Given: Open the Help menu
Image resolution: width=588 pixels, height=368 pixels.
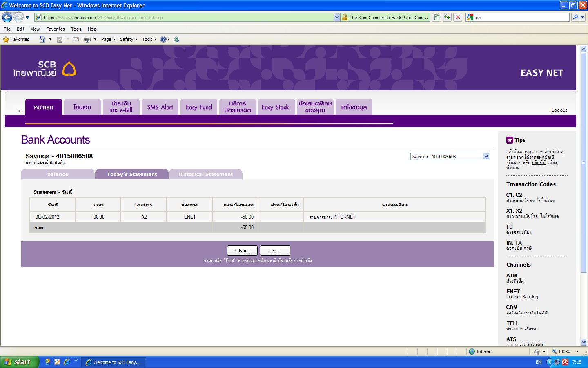Looking at the screenshot, I should point(92,29).
